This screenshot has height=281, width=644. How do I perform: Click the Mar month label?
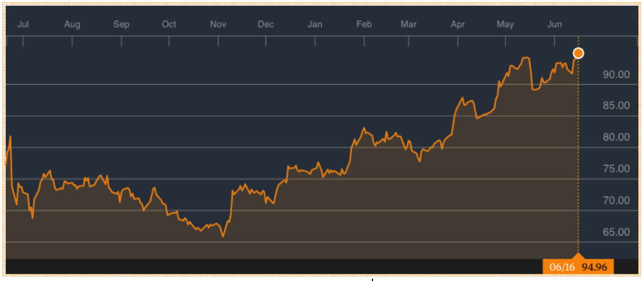point(408,25)
